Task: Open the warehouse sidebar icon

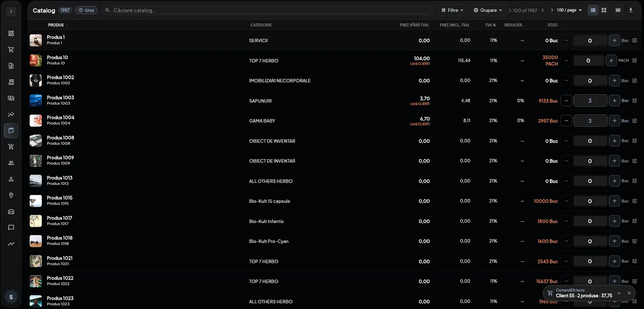Action: tap(11, 211)
